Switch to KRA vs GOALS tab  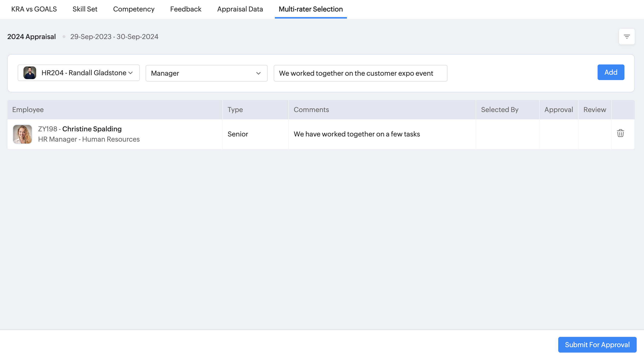(x=34, y=9)
